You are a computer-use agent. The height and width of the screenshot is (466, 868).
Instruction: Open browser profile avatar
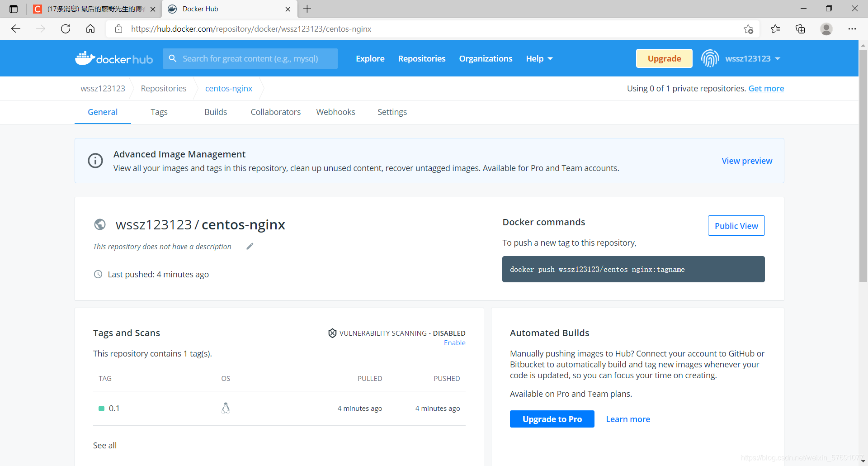pos(826,29)
